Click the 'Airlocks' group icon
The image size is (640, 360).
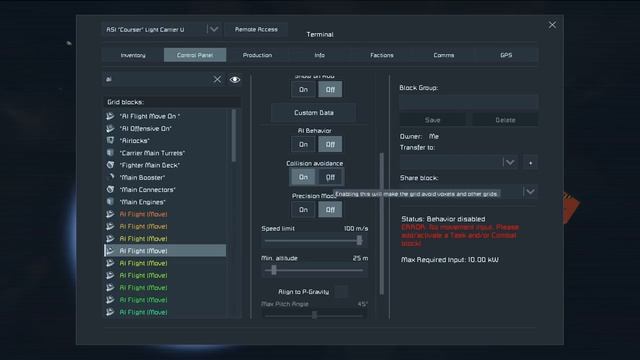point(110,141)
